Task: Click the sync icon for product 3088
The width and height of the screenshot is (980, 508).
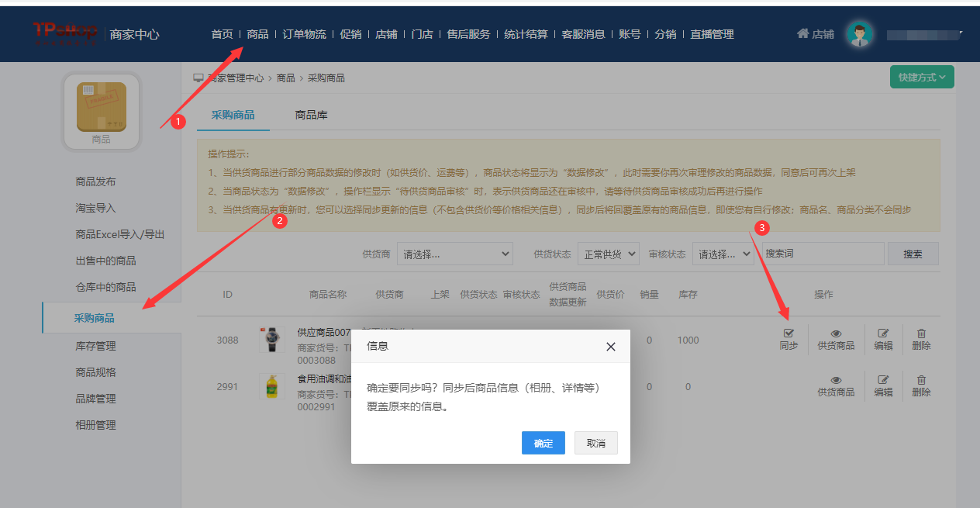Action: coord(788,334)
